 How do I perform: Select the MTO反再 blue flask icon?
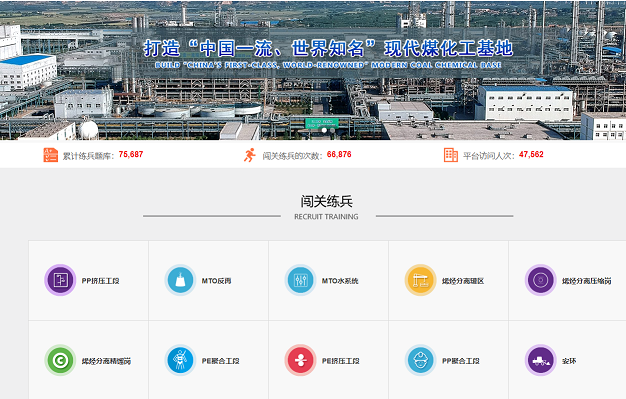pos(180,280)
